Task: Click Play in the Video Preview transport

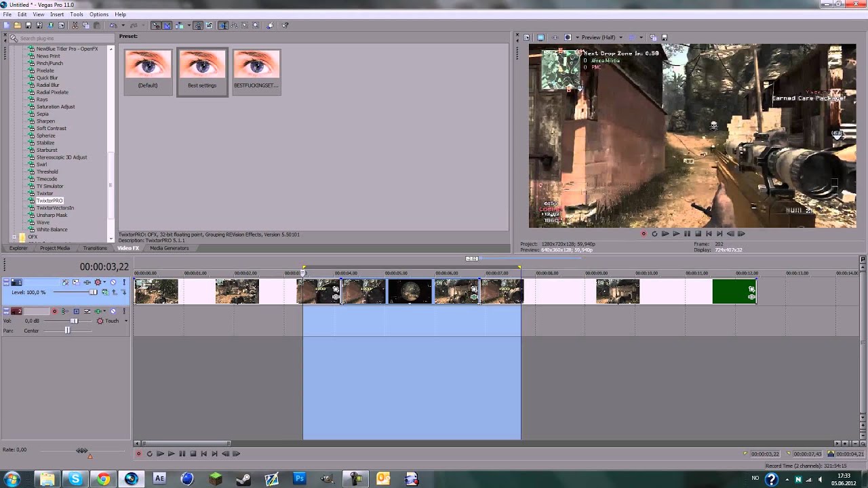Action: tap(676, 234)
